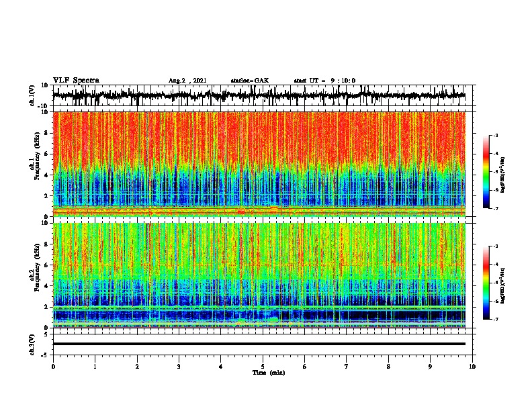Click the ch.2 "Frequency (kHz)" axis label
The image size is (532, 411).
[x=37, y=267]
